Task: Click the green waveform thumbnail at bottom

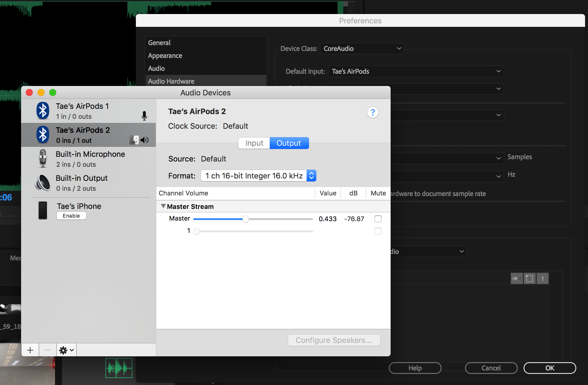Action: coord(119,368)
